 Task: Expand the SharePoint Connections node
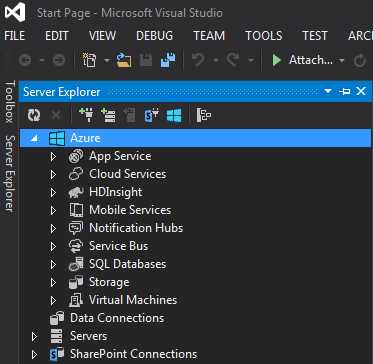pyautogui.click(x=34, y=354)
